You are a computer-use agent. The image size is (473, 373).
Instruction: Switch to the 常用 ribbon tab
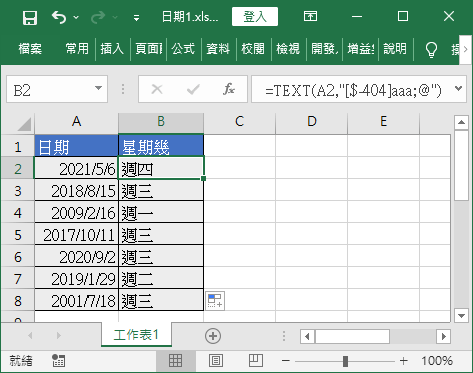pyautogui.click(x=77, y=49)
